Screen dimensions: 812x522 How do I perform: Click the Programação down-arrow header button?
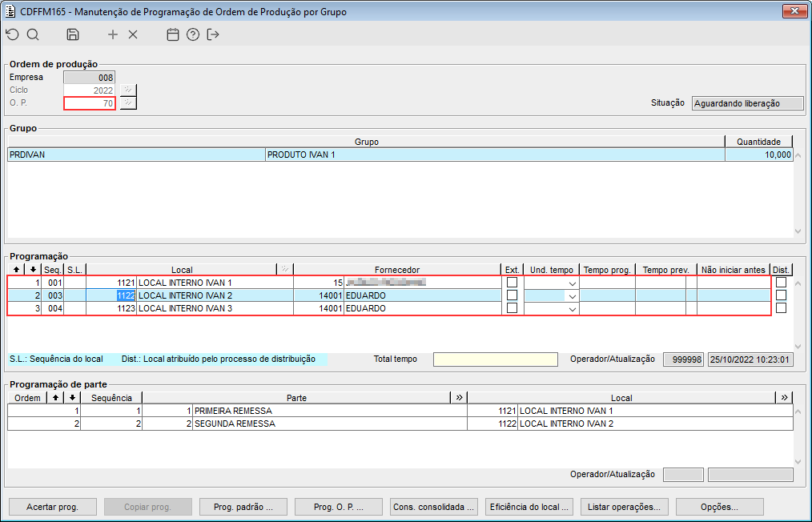tap(33, 269)
